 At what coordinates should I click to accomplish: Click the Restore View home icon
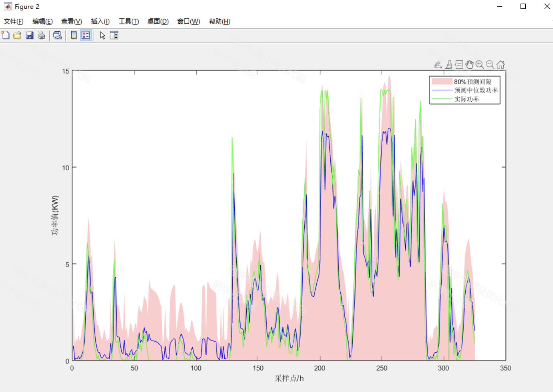(x=501, y=65)
